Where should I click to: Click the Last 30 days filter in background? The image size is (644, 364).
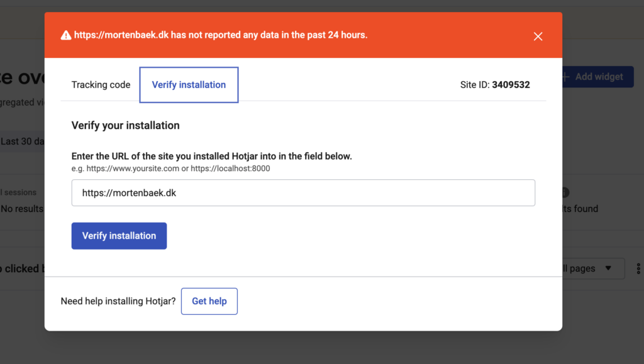22,141
